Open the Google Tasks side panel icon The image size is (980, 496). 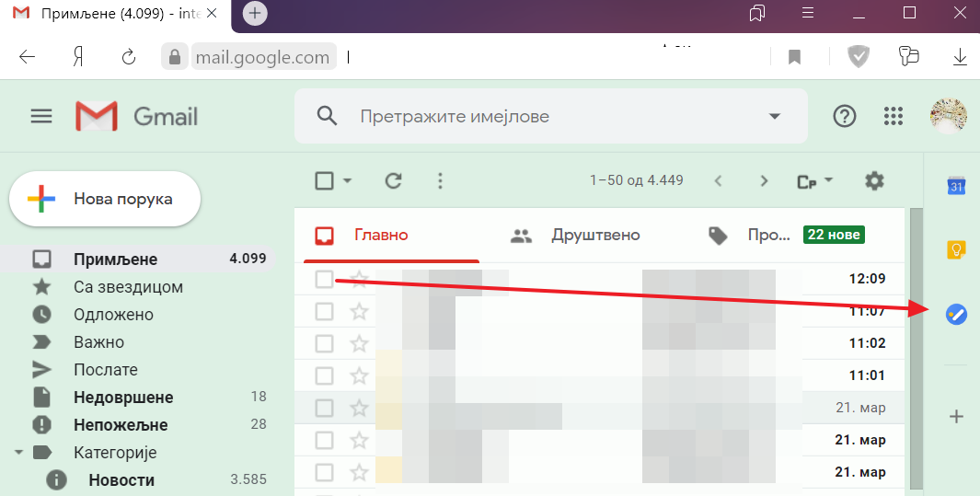coord(956,315)
